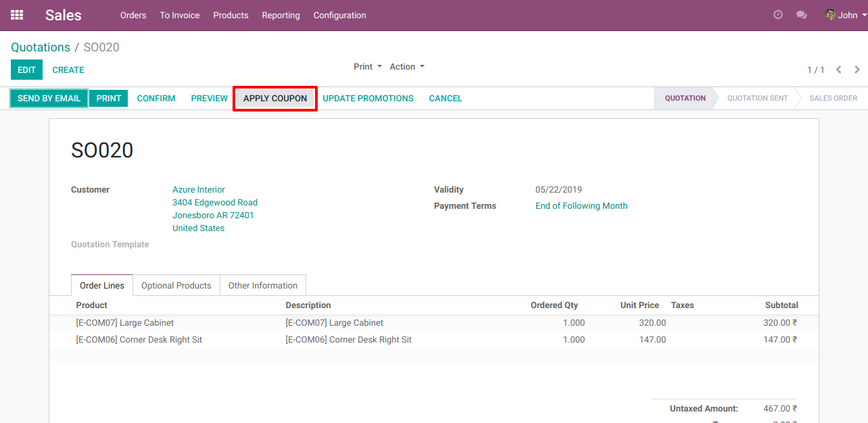This screenshot has height=423, width=868.
Task: Open the apps grid menu
Action: [x=17, y=15]
